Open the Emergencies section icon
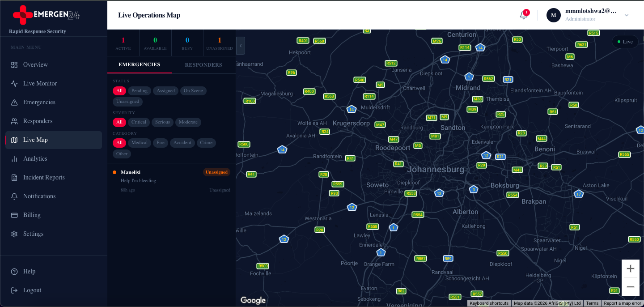Image resolution: width=644 pixels, height=307 pixels. point(15,102)
